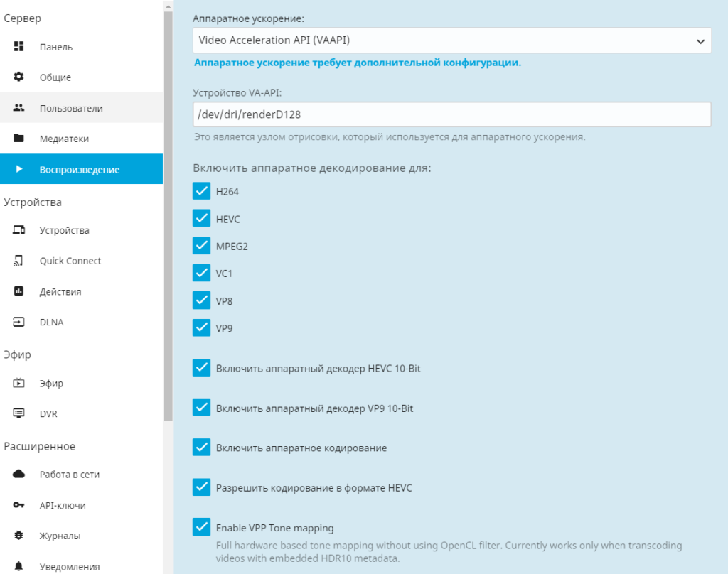Click the Общие gear icon
This screenshot has height=574, width=728.
(x=19, y=77)
